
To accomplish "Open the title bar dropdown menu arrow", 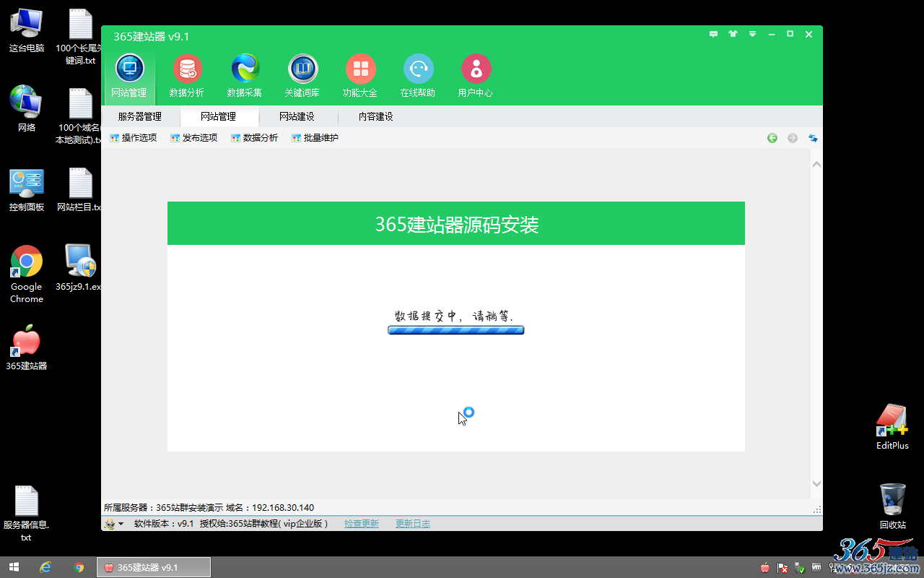I will 752,34.
